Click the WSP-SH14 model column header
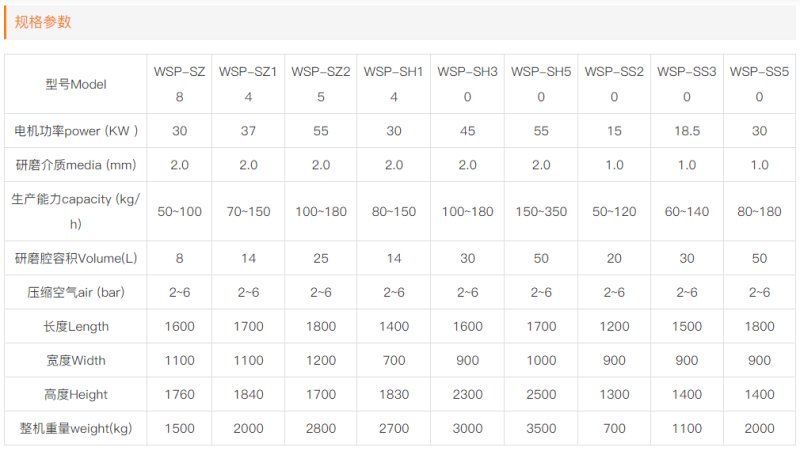 pyautogui.click(x=394, y=84)
